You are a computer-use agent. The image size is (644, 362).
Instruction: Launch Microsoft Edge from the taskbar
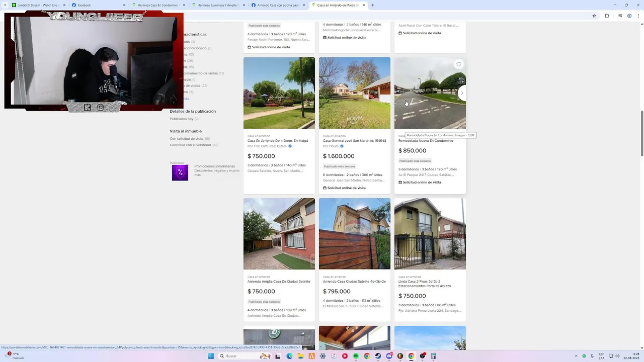(x=289, y=356)
